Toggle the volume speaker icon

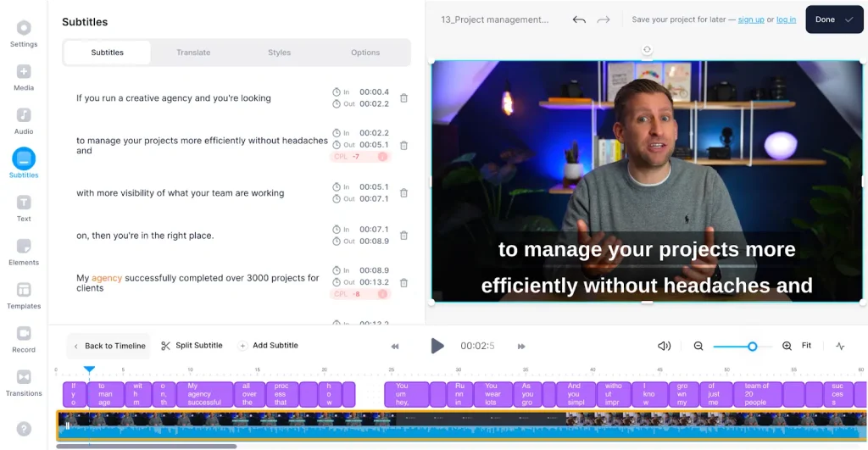(x=664, y=346)
